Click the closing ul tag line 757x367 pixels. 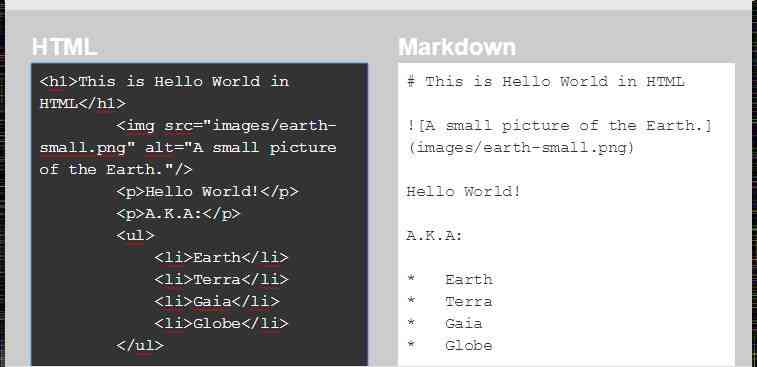(x=140, y=345)
